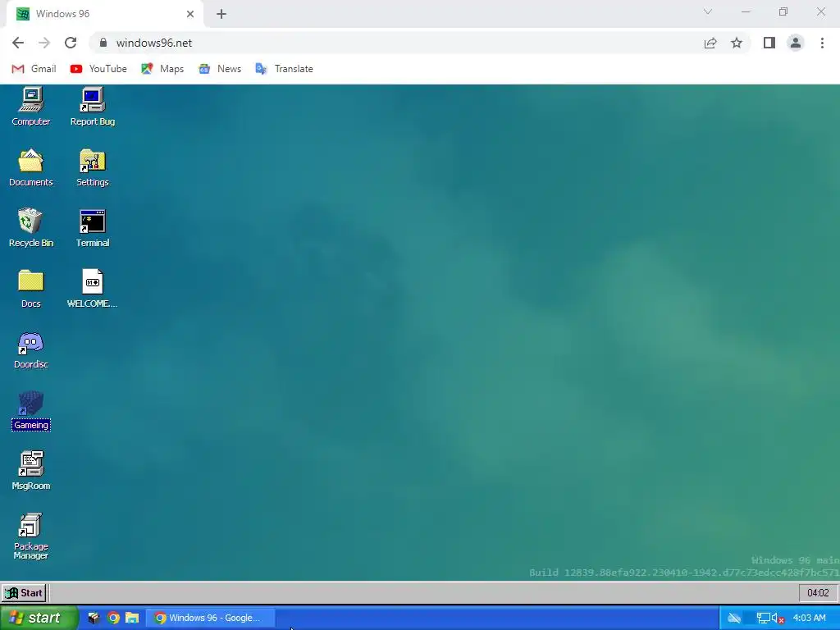Screen dimensions: 840x630
Task: Click the Windows 96 taskbar clock 04:02
Action: 818,593
